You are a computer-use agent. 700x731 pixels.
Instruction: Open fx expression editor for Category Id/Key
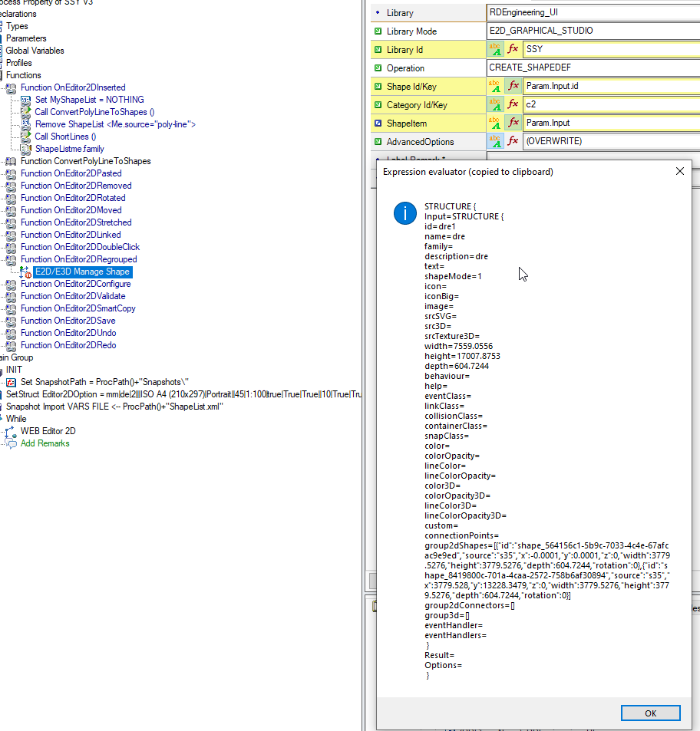point(513,104)
